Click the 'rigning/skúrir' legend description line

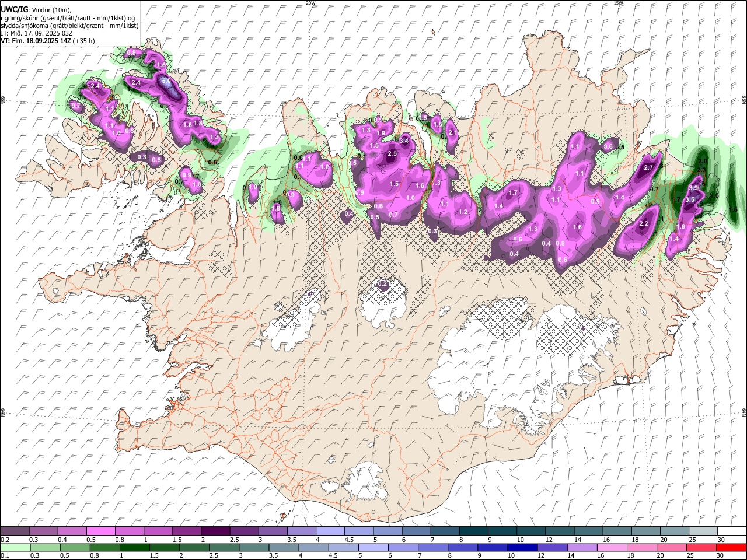pos(68,18)
